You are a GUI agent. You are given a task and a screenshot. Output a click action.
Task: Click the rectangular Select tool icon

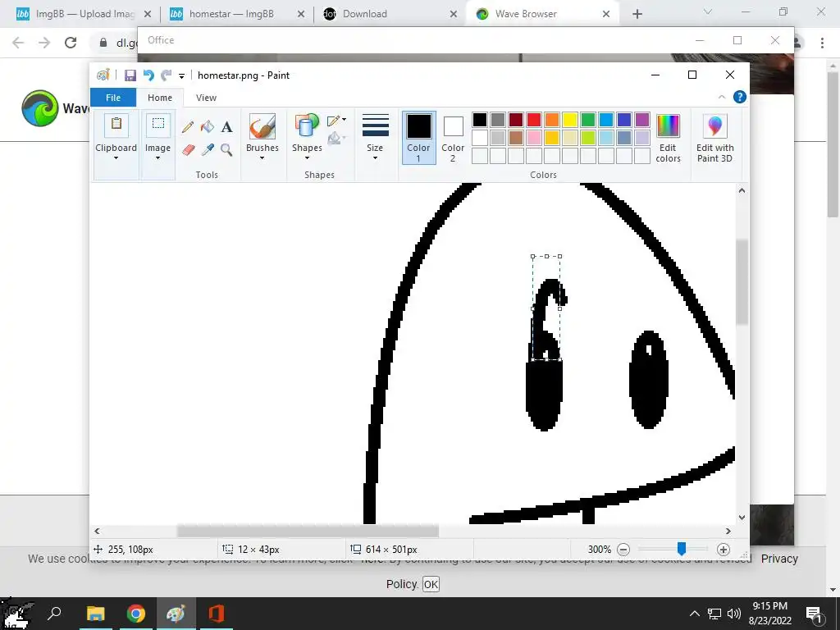(x=158, y=125)
